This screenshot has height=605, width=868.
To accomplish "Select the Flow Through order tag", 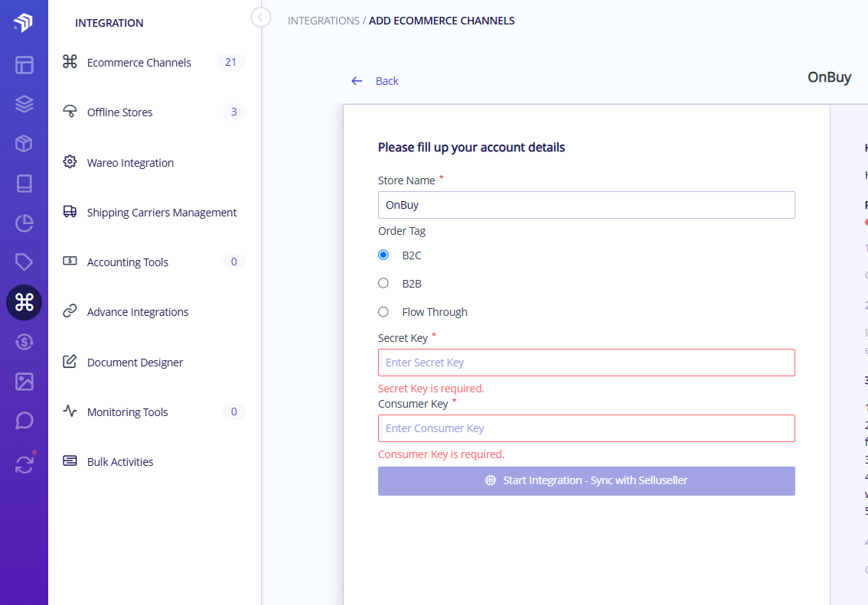I will click(383, 312).
